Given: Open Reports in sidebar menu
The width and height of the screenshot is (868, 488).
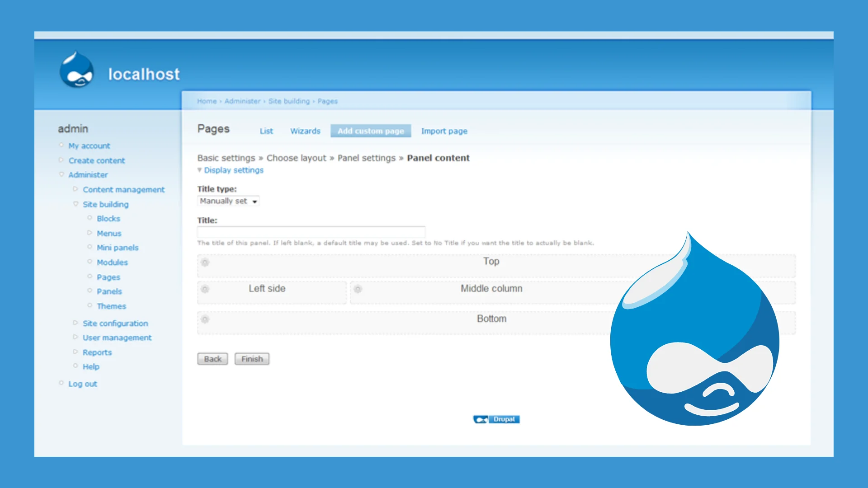Looking at the screenshot, I should [x=97, y=352].
